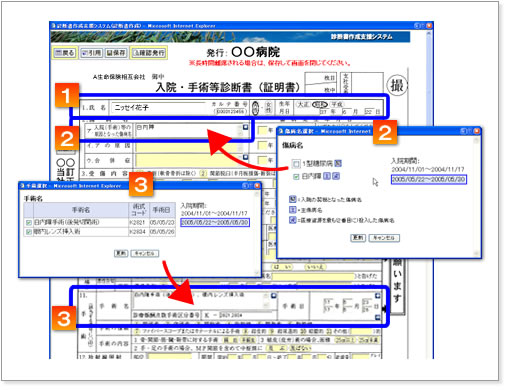
Task: Click main-disease icon next to 白内障 checkbox
Action: tap(327, 176)
